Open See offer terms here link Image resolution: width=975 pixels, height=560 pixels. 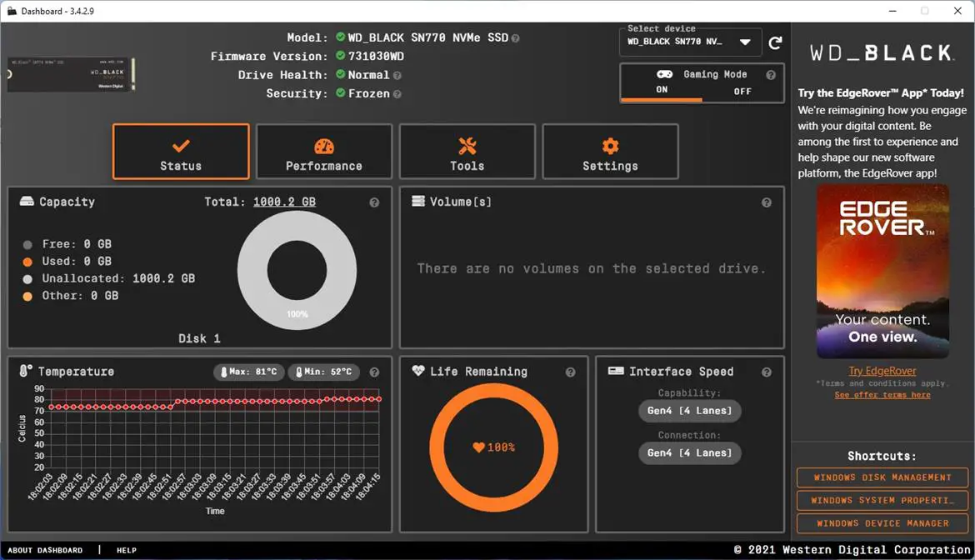click(882, 395)
